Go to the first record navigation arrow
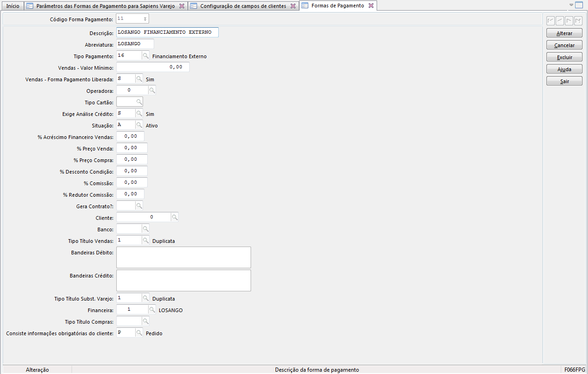This screenshot has height=374, width=588. pyautogui.click(x=551, y=21)
